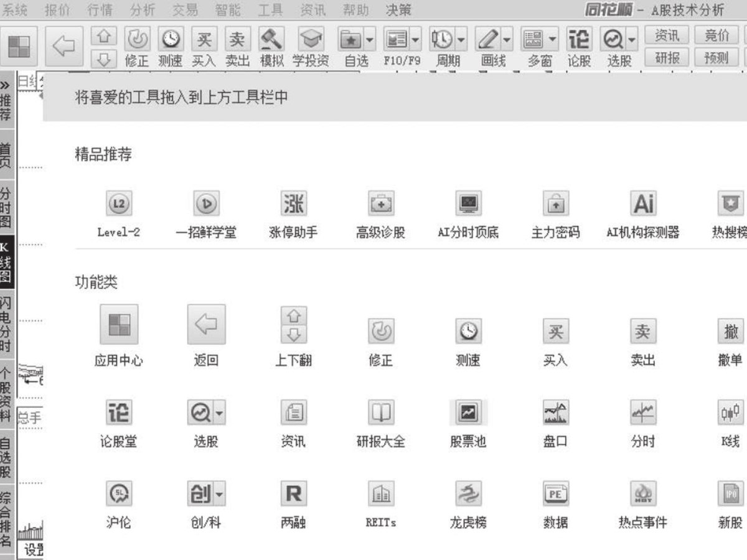
Task: Open 高级诊股 medical kit icon
Action: (x=380, y=203)
